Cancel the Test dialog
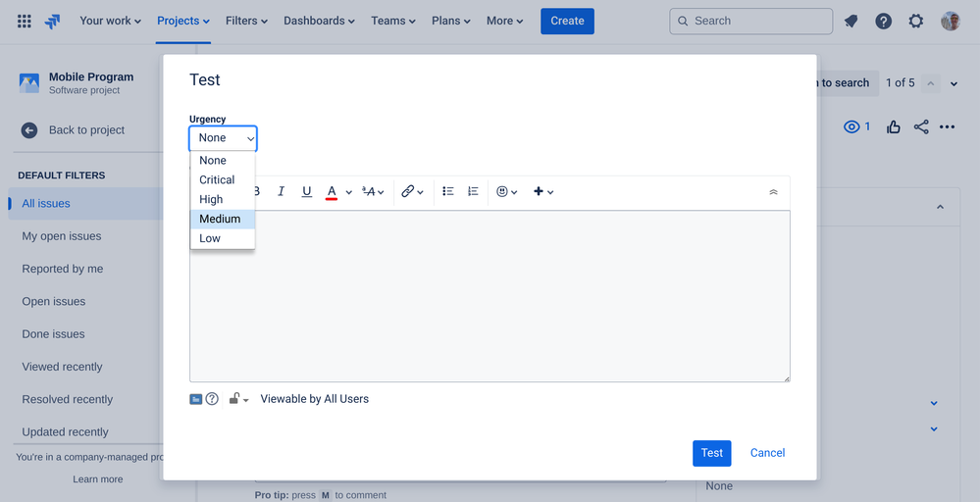 [x=767, y=453]
